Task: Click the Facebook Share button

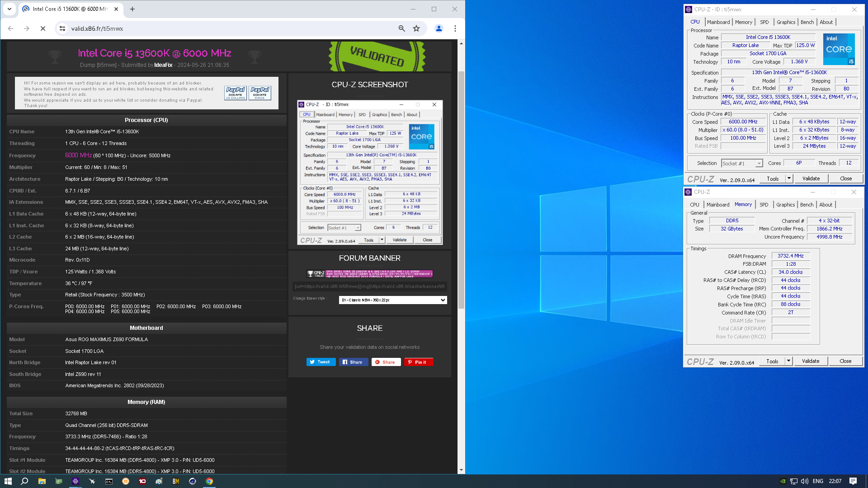Action: (354, 362)
